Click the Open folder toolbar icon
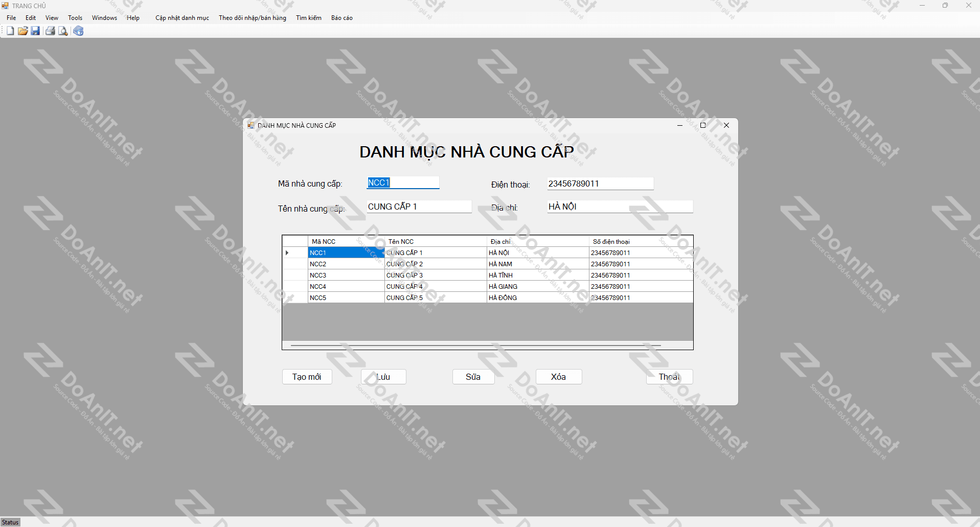The height and width of the screenshot is (527, 980). (x=22, y=31)
